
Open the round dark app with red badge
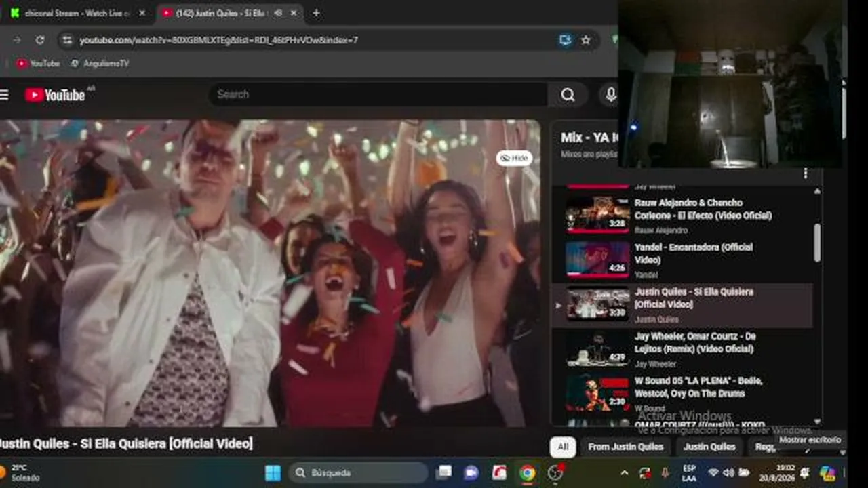tap(555, 472)
